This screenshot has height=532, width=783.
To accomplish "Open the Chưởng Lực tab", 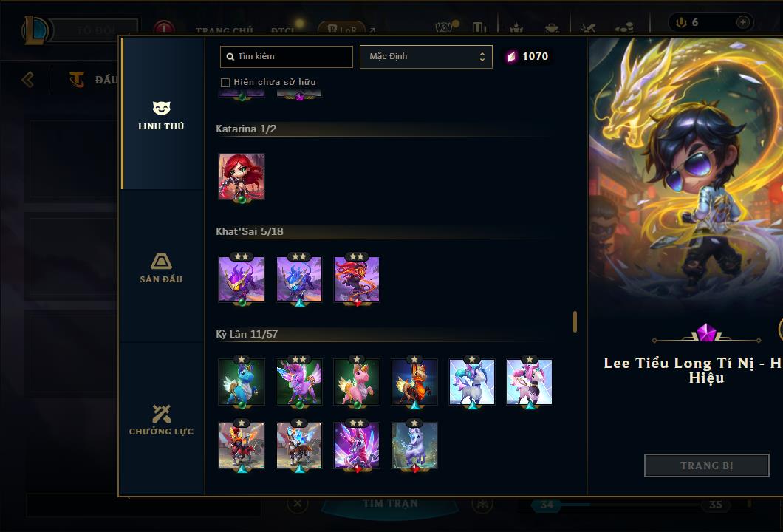I will click(161, 420).
